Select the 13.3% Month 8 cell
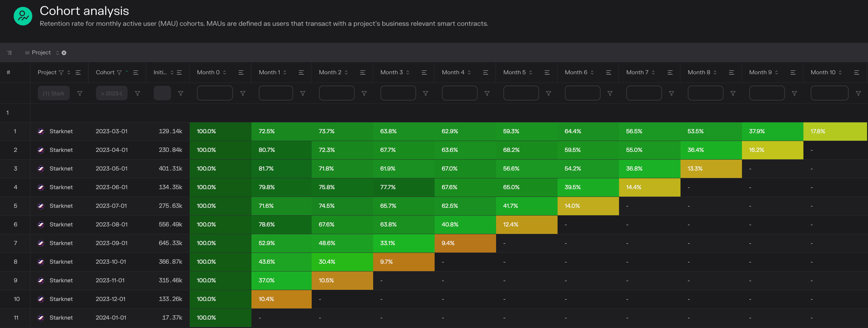Viewport: 868px width, 328px height. click(711, 169)
